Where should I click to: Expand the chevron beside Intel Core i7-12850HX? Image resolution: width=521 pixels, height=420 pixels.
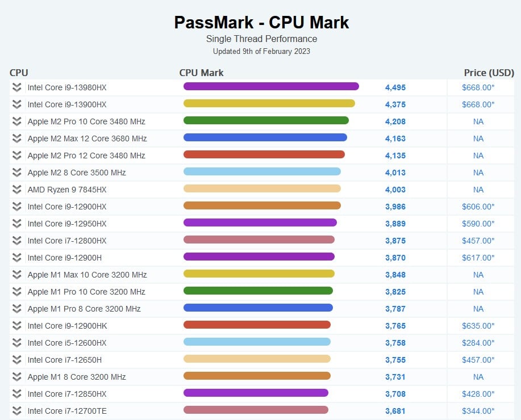click(x=16, y=394)
